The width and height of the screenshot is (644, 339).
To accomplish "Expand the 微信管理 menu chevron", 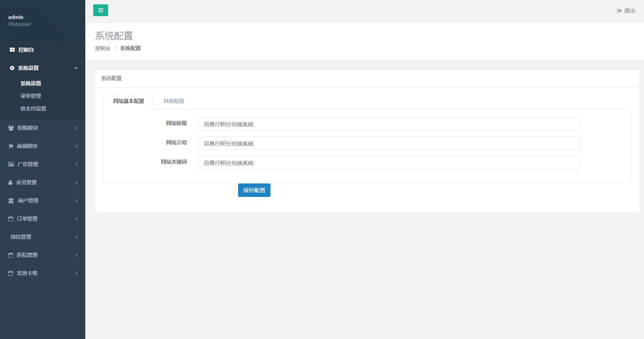I will click(x=76, y=237).
